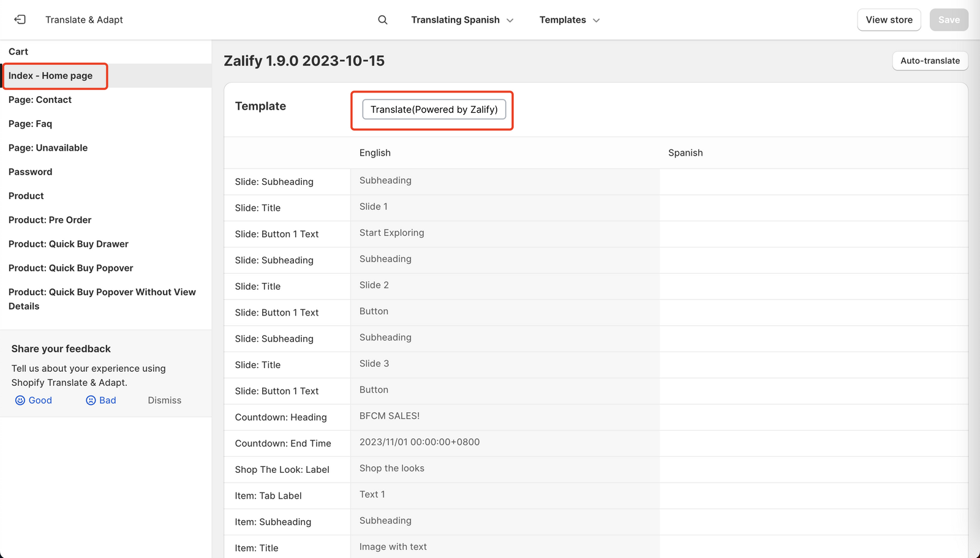Click Spanish field for Shop the looks

(x=813, y=469)
